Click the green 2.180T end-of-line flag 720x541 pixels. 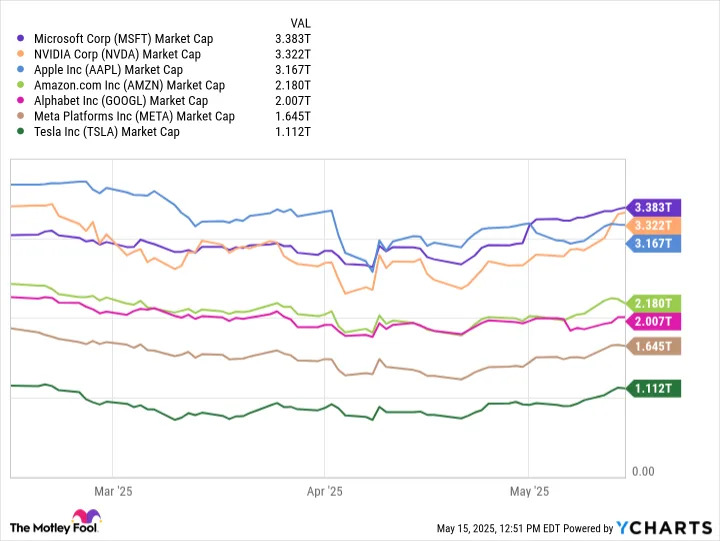pos(653,303)
